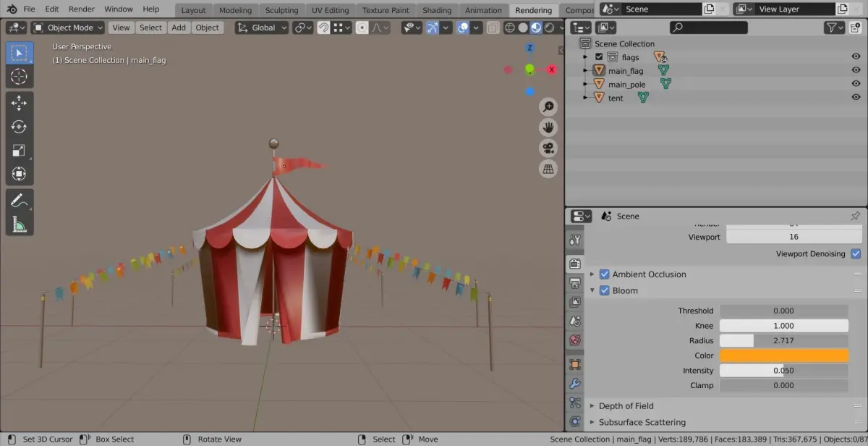Select the Rotate tool

pyautogui.click(x=20, y=127)
